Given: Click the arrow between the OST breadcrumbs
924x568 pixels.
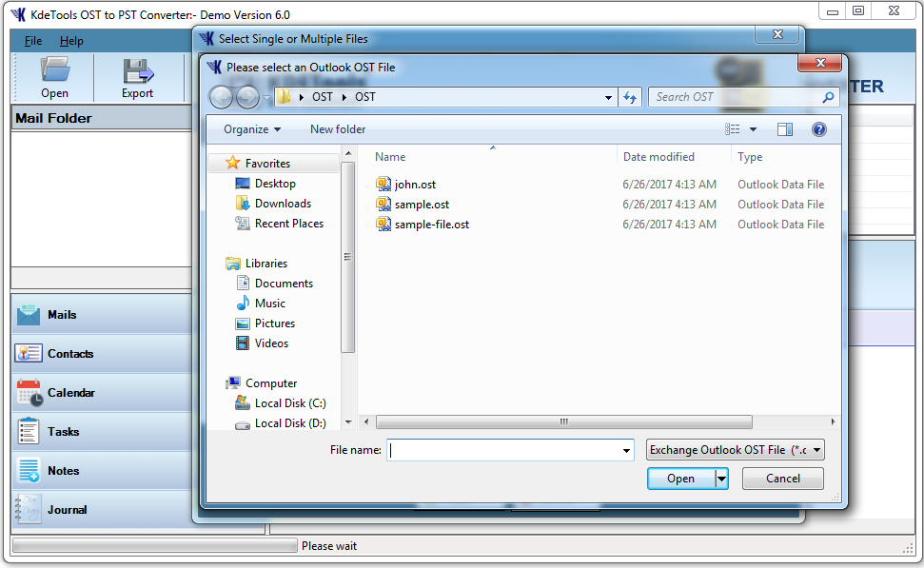Looking at the screenshot, I should tap(344, 97).
